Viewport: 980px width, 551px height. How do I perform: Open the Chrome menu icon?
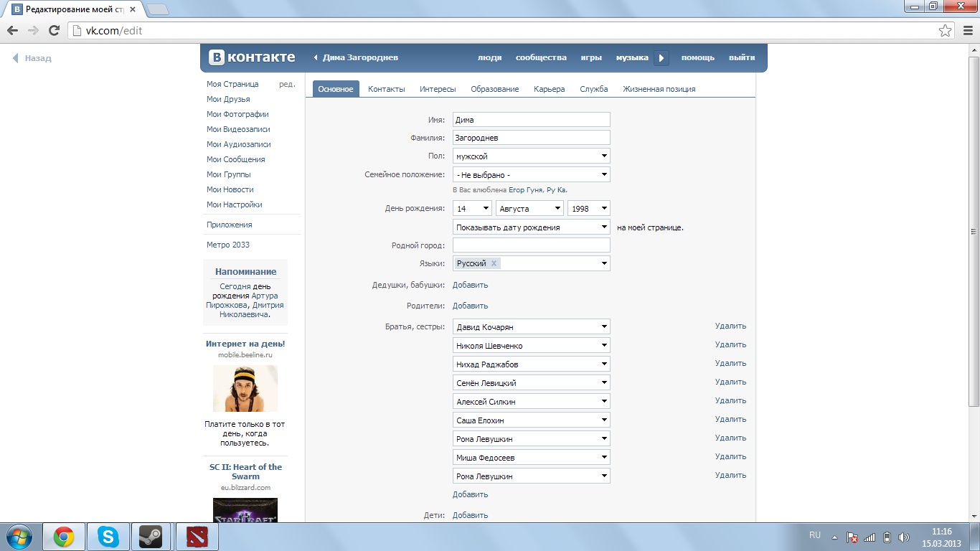(x=967, y=30)
